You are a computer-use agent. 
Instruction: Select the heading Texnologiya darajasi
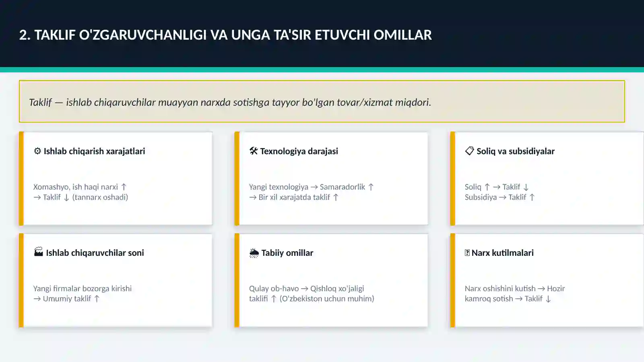click(299, 151)
